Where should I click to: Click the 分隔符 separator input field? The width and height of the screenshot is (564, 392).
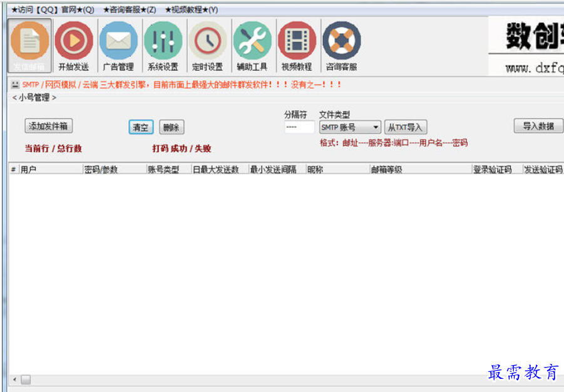[299, 127]
